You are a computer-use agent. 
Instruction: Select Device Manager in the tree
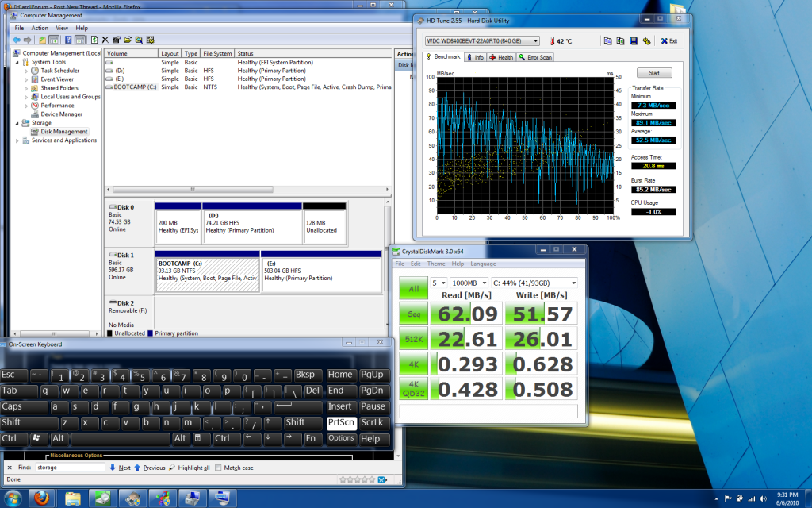[x=61, y=114]
